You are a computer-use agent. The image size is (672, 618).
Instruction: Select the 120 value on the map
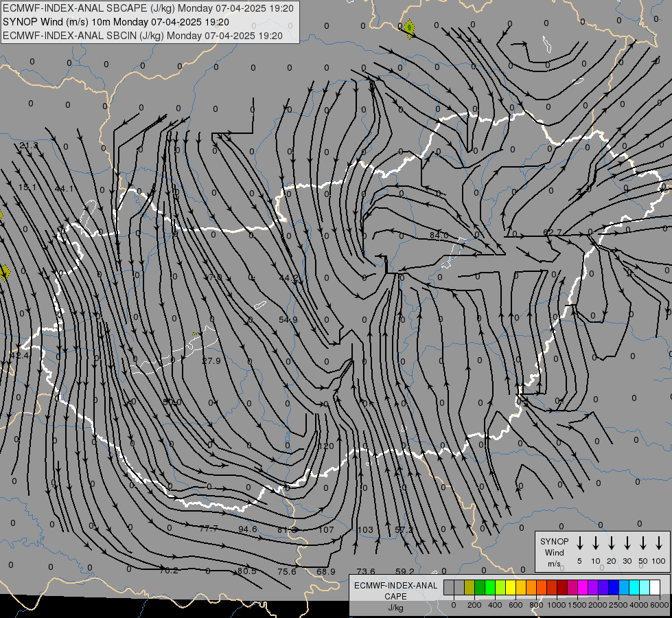coord(326,446)
